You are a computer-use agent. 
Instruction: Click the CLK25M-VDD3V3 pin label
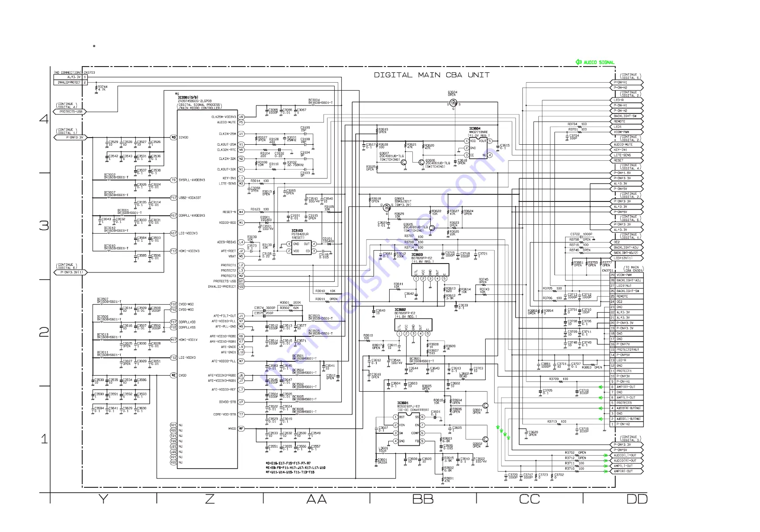223,117
